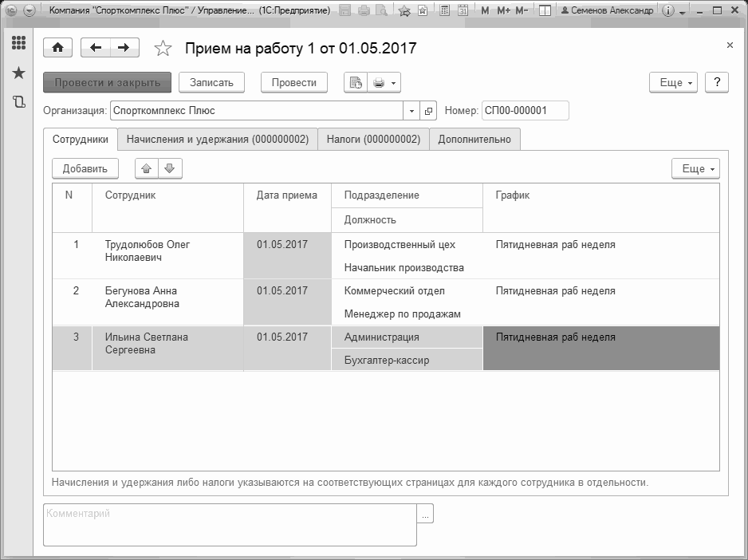The height and width of the screenshot is (560, 748).
Task: Click Бухгалтер-кассир position cell
Action: pyautogui.click(x=407, y=360)
